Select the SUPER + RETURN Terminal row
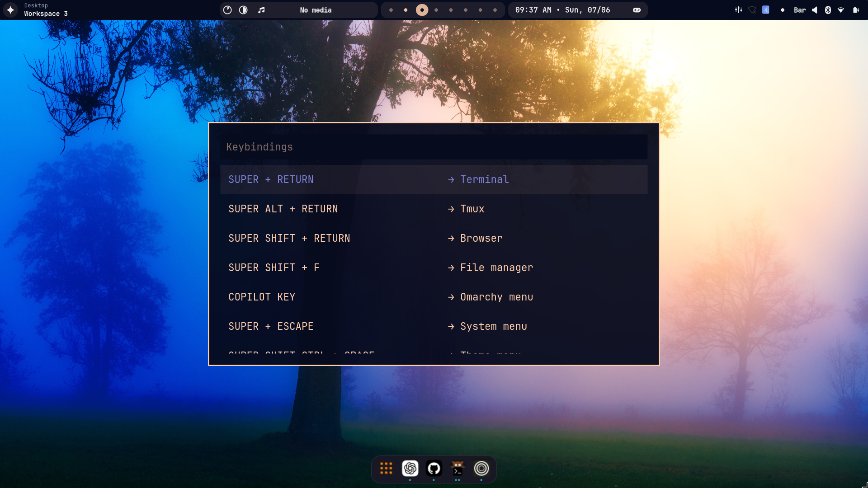The image size is (868, 488). (434, 179)
